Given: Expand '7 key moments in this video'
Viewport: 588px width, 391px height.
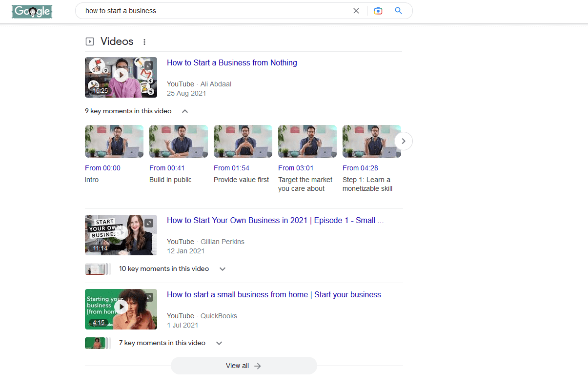Looking at the screenshot, I should click(x=219, y=343).
